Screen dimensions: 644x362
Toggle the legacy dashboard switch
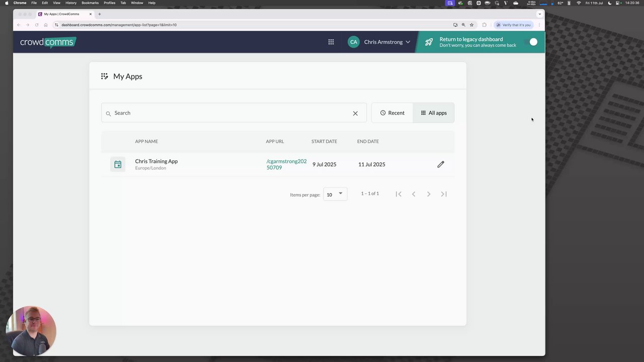tap(530, 42)
